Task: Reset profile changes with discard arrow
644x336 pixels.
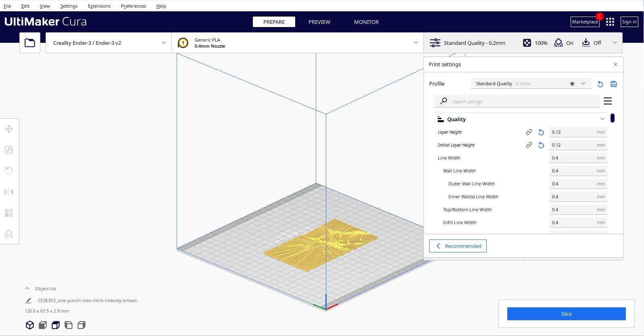Action: tap(600, 84)
